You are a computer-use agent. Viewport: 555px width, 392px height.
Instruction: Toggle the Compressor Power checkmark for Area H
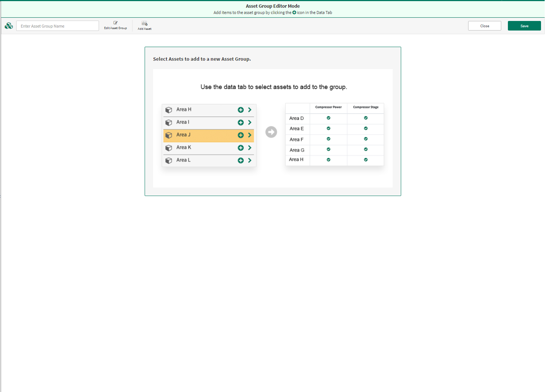pyautogui.click(x=328, y=160)
